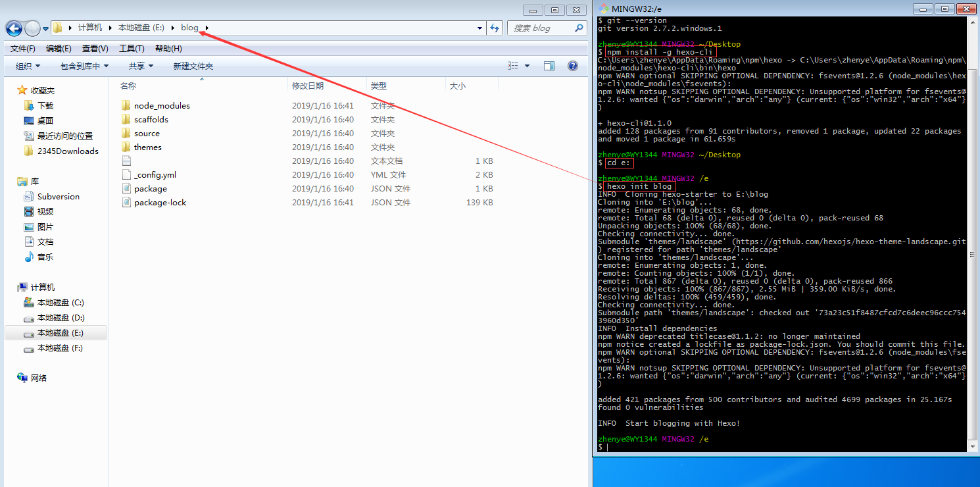
Task: Click 计算机 in the address breadcrumb
Action: coord(90,28)
